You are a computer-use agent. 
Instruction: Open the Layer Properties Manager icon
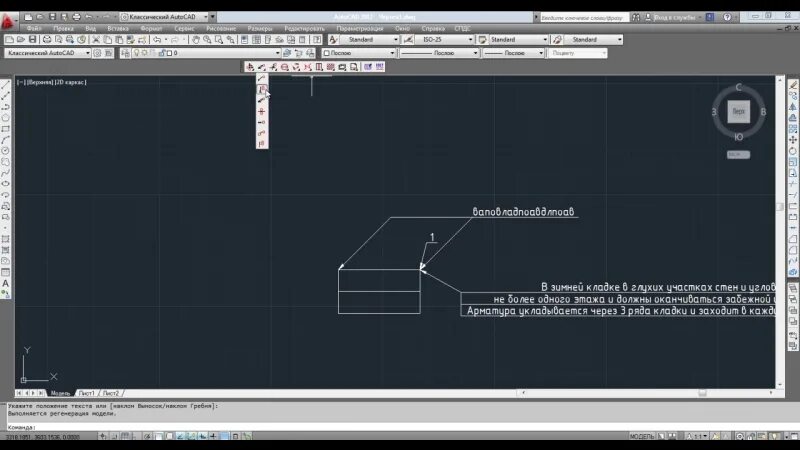[126, 53]
